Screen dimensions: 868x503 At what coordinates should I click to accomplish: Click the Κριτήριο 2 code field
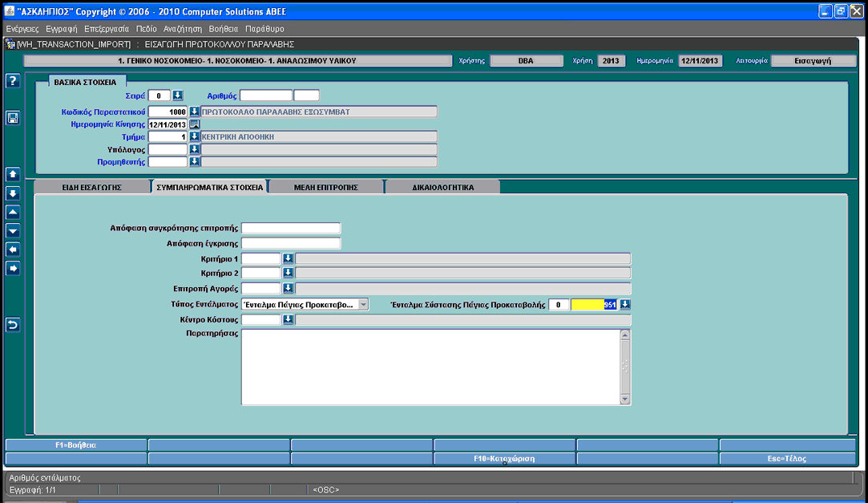point(261,273)
